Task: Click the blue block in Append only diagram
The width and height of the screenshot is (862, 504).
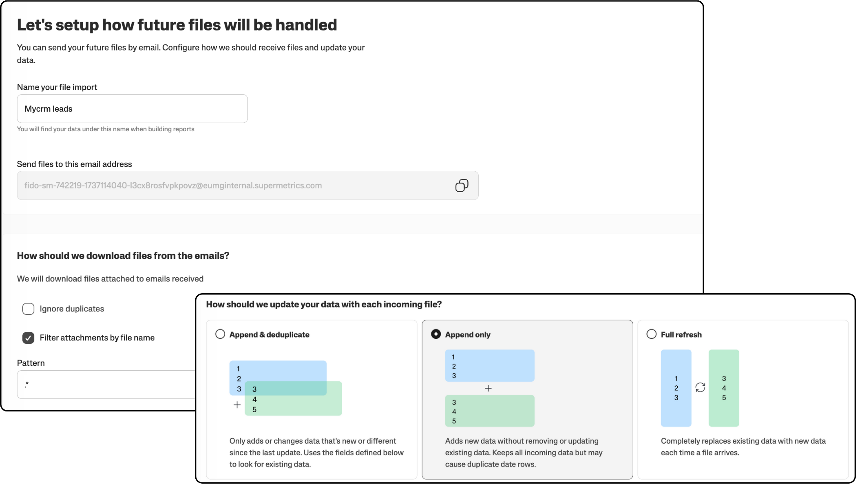Action: [x=489, y=365]
